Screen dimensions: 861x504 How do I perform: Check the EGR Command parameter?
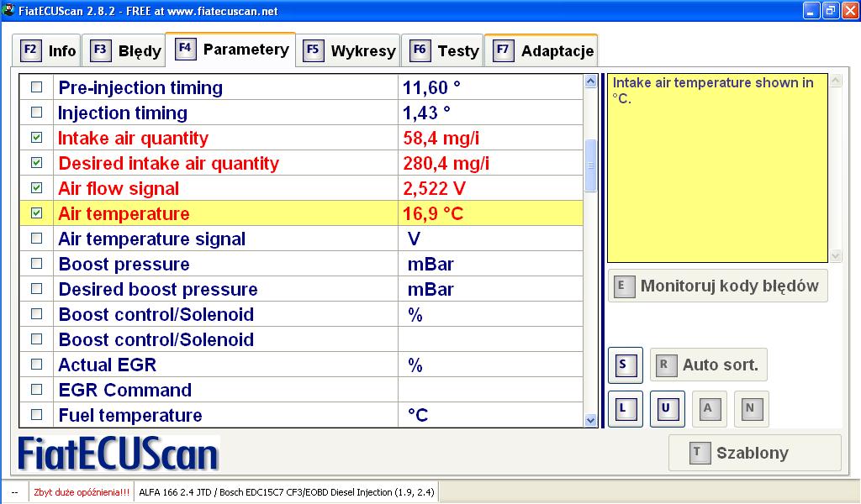37,390
